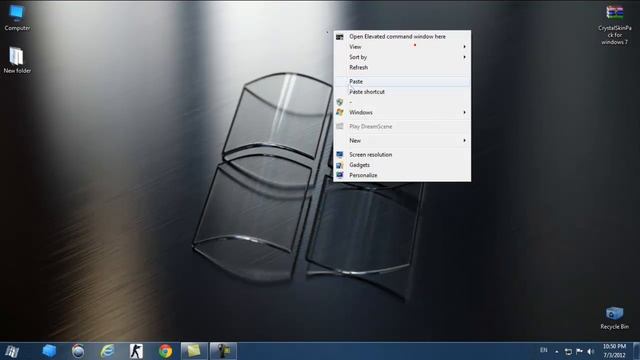The height and width of the screenshot is (360, 640).
Task: Click the DreamScene icon in menu
Action: pos(340,126)
